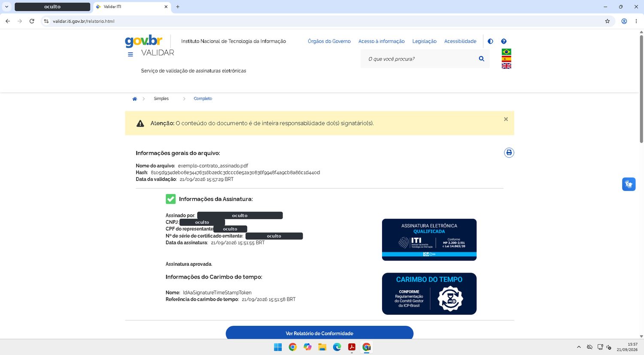Image resolution: width=644 pixels, height=355 pixels.
Task: Open the tab search dropdown arrow
Action: [x=6, y=7]
